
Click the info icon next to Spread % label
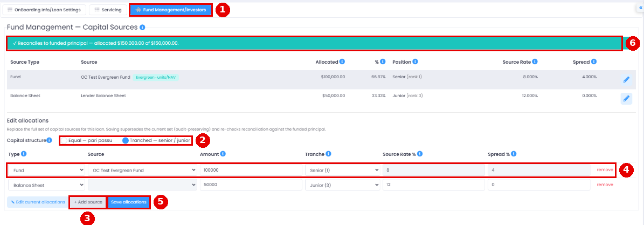pyautogui.click(x=514, y=154)
